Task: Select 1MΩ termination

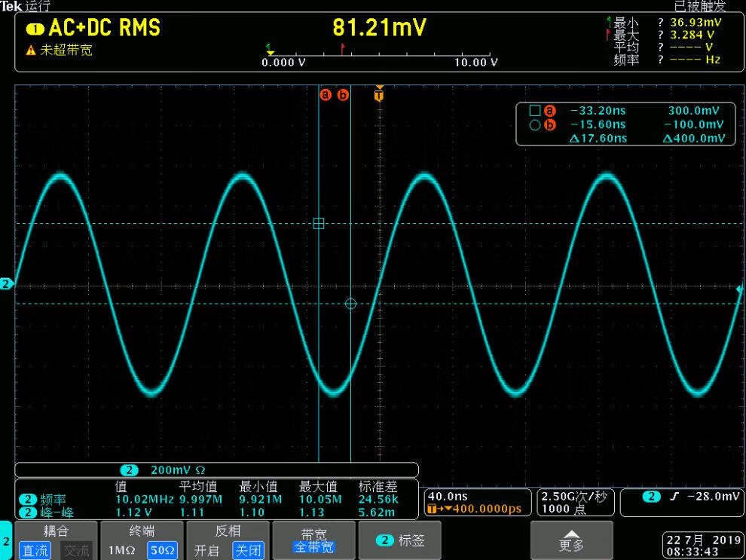Action: (121, 551)
